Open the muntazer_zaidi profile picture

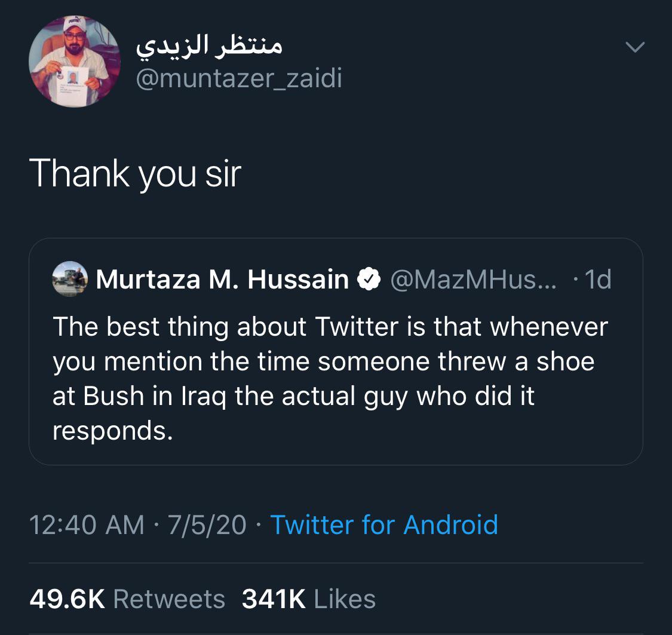[x=75, y=62]
